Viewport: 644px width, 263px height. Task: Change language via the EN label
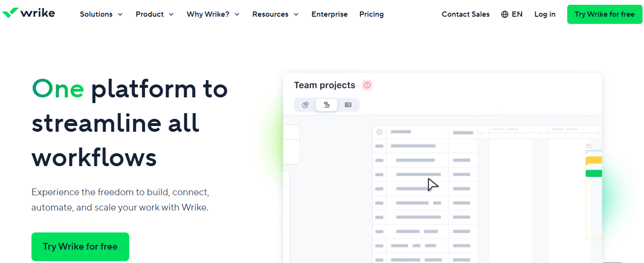click(517, 14)
